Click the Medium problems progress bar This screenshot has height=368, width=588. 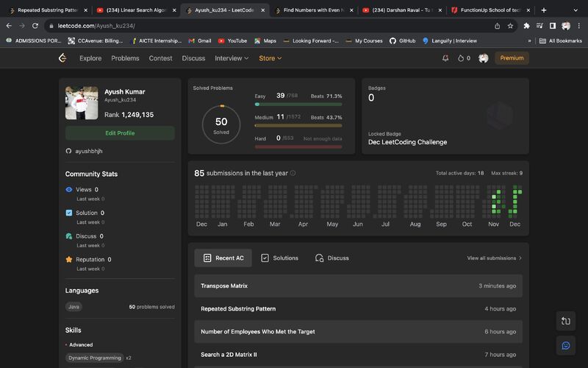(x=298, y=126)
